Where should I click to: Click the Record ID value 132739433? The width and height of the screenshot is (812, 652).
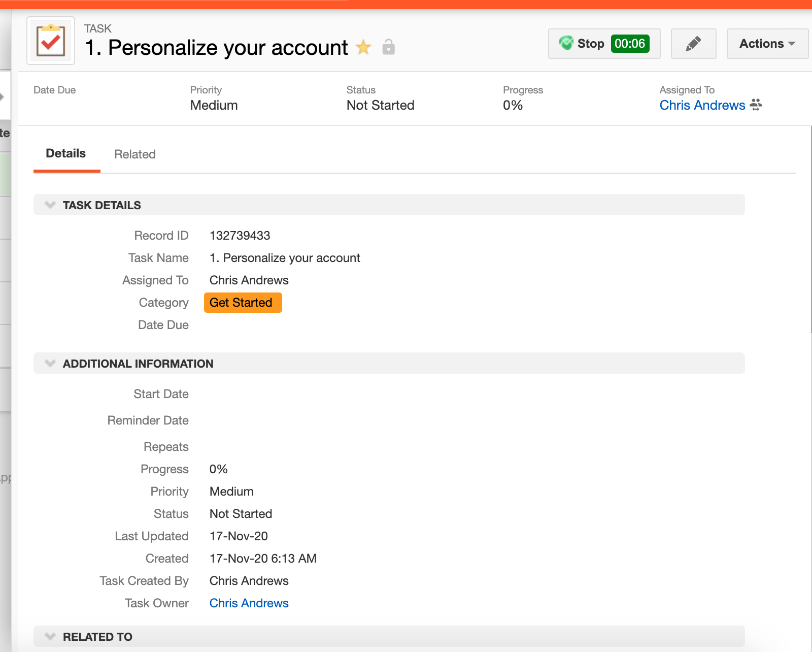click(x=240, y=236)
